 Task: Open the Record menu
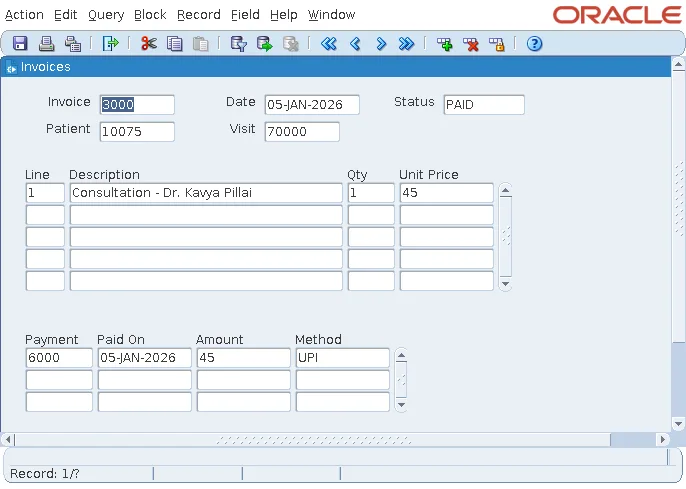pos(199,15)
